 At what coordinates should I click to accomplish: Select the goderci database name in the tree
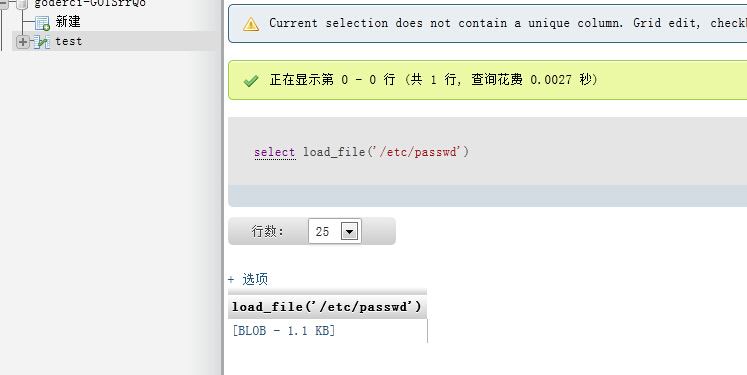click(90, 3)
